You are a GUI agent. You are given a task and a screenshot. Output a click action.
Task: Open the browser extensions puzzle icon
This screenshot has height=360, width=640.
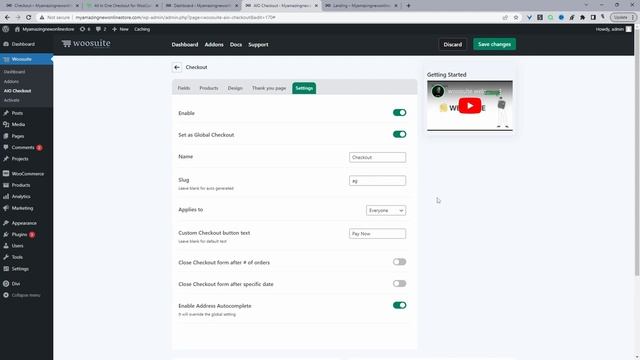pyautogui.click(x=582, y=18)
